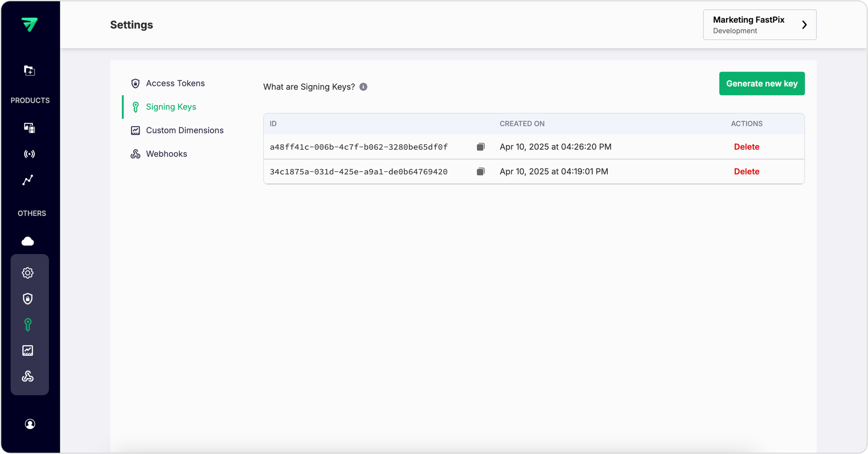Open the webhooks sidebar icon

click(x=28, y=376)
